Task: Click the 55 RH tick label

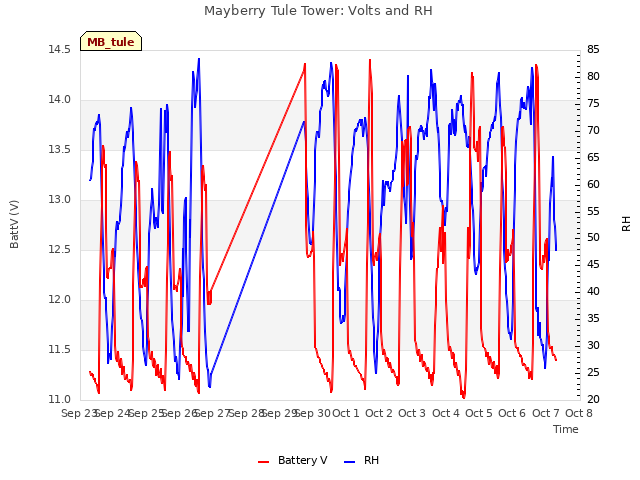Action: point(593,211)
